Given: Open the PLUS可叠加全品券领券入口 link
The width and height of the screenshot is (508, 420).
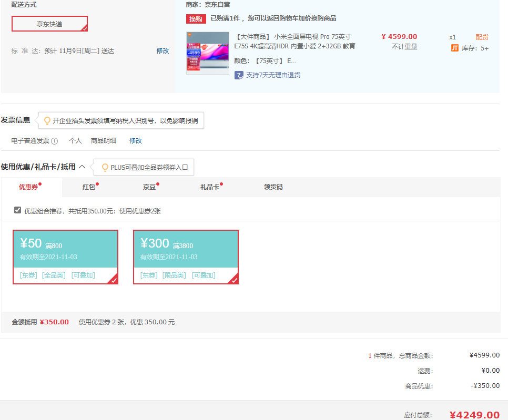Looking at the screenshot, I should coord(149,168).
